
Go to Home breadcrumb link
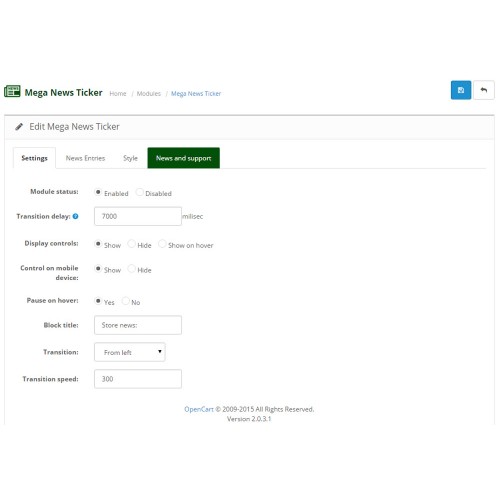click(118, 94)
